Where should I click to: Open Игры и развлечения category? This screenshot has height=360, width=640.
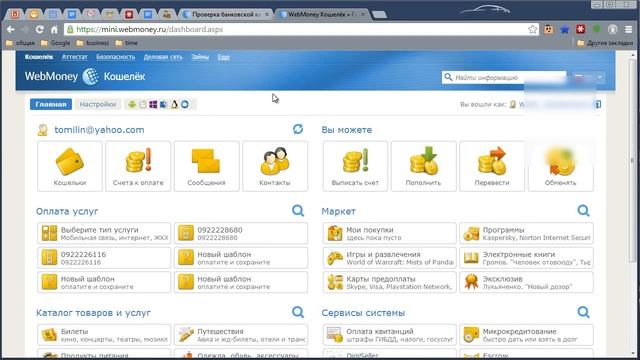[389, 258]
